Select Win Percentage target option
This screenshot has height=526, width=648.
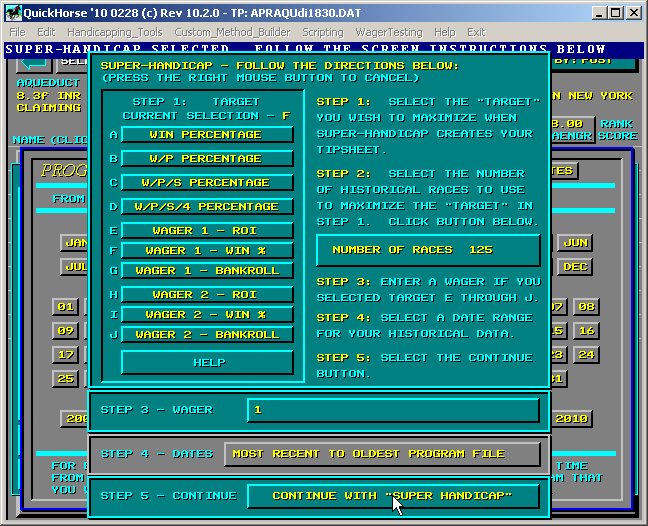[x=207, y=134]
